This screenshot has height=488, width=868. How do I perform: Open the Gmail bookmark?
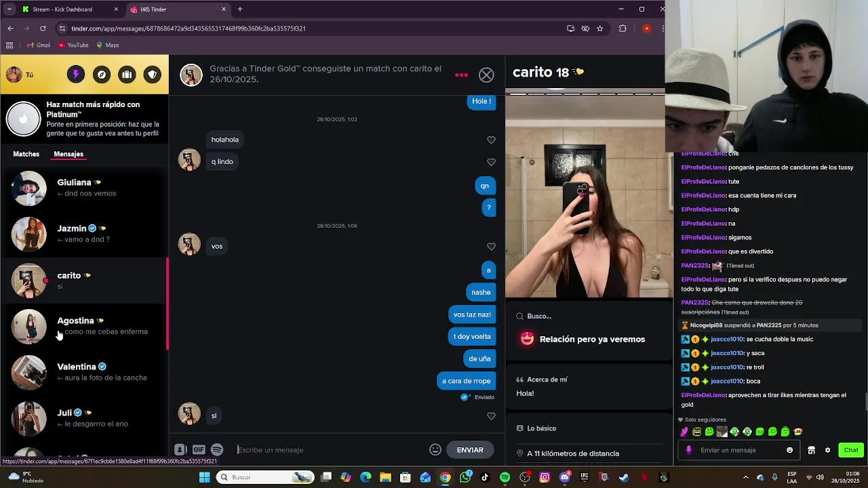point(38,45)
